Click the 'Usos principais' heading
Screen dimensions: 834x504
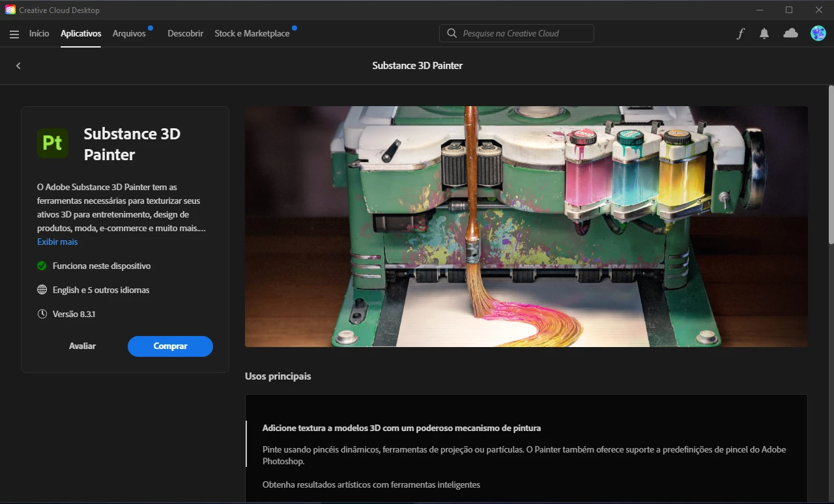(278, 376)
